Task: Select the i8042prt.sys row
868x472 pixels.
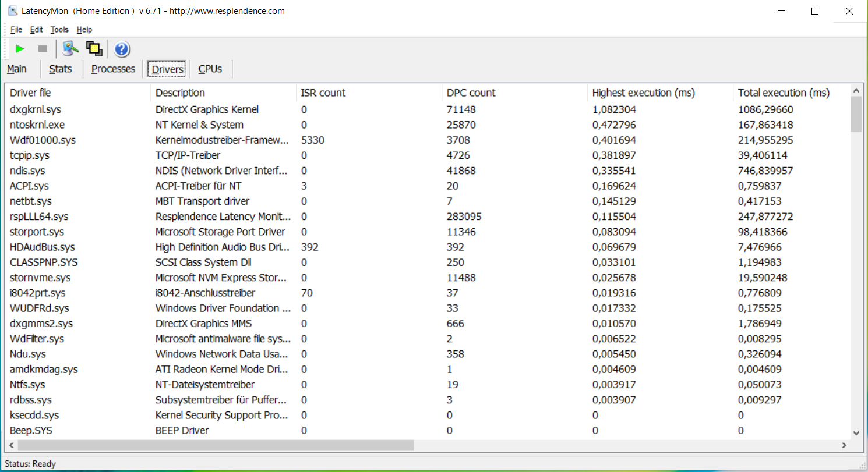Action: pyautogui.click(x=428, y=293)
